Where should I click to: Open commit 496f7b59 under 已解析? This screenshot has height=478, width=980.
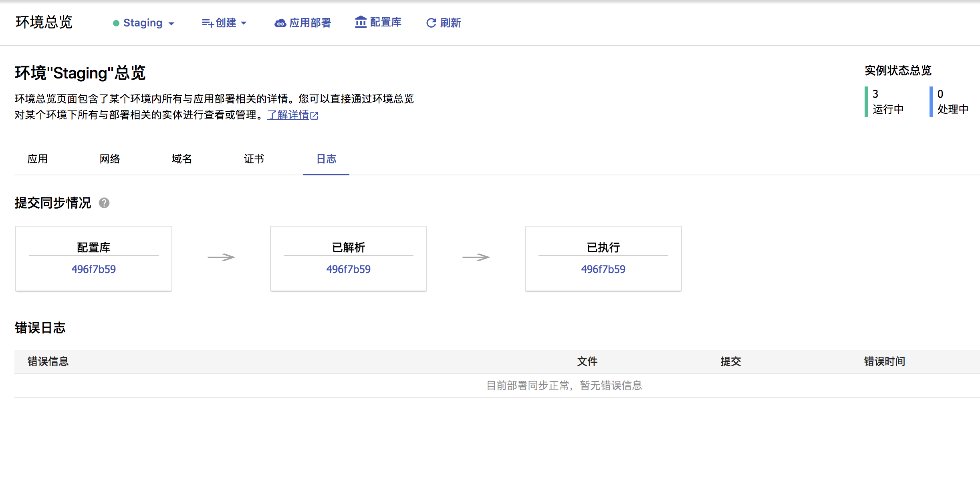(349, 269)
